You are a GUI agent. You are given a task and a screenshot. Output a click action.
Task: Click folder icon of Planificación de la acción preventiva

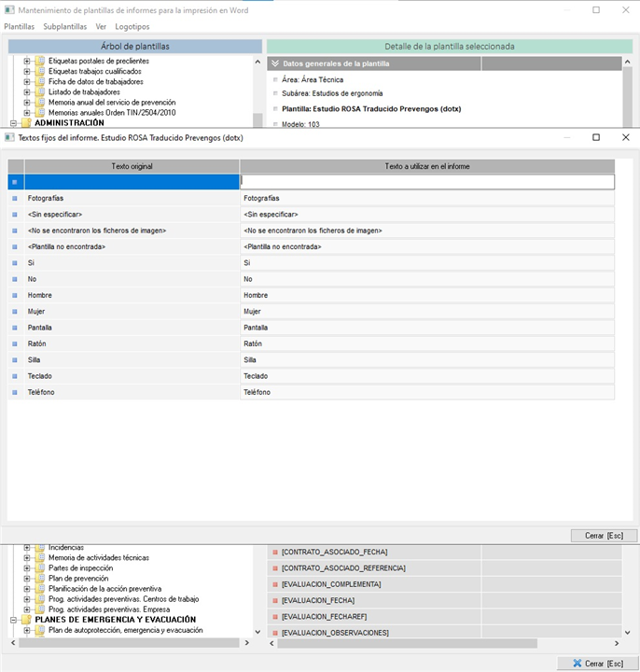40,588
